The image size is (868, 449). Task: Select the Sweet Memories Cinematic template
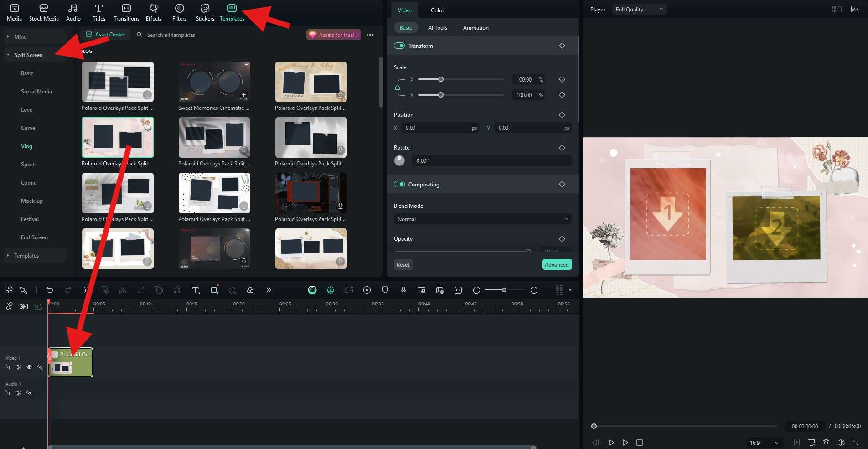(x=214, y=82)
